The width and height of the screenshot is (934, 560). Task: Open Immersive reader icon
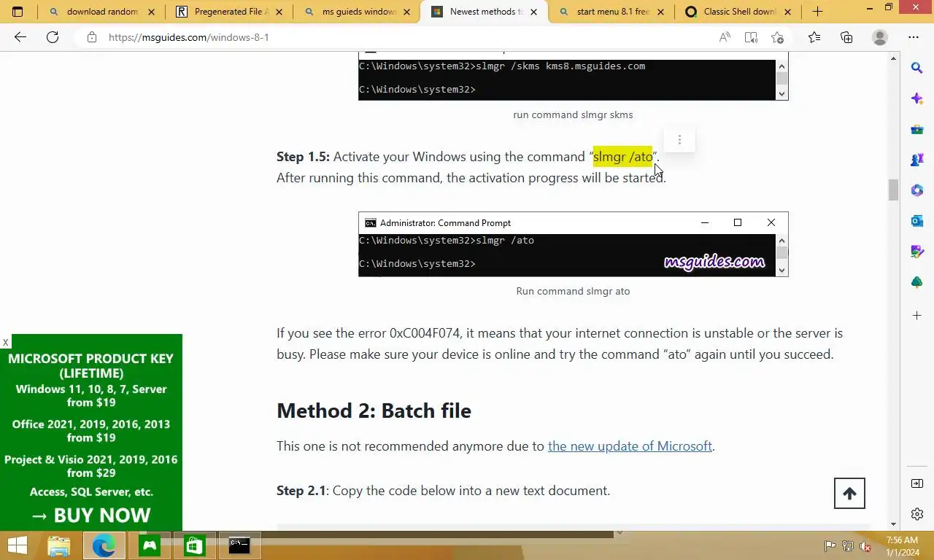pos(751,37)
